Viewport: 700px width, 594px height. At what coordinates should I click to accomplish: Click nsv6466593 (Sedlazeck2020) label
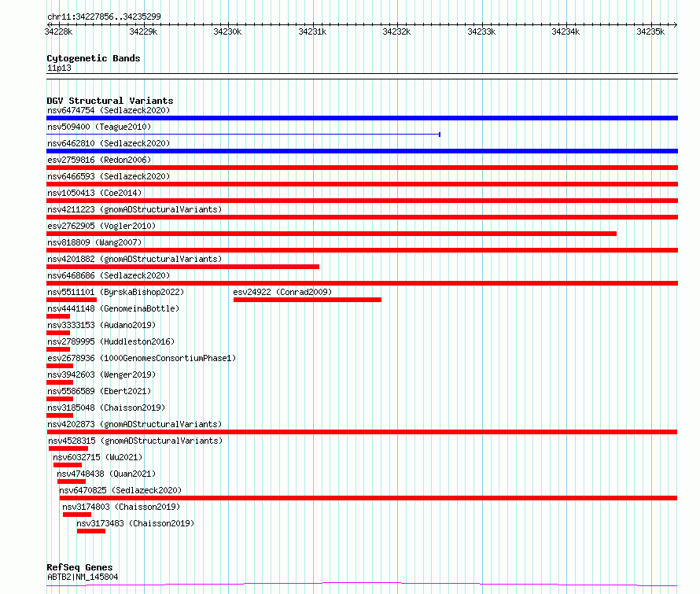[109, 176]
